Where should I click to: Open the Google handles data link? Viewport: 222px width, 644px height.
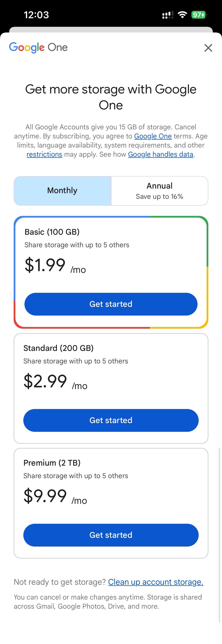click(161, 154)
